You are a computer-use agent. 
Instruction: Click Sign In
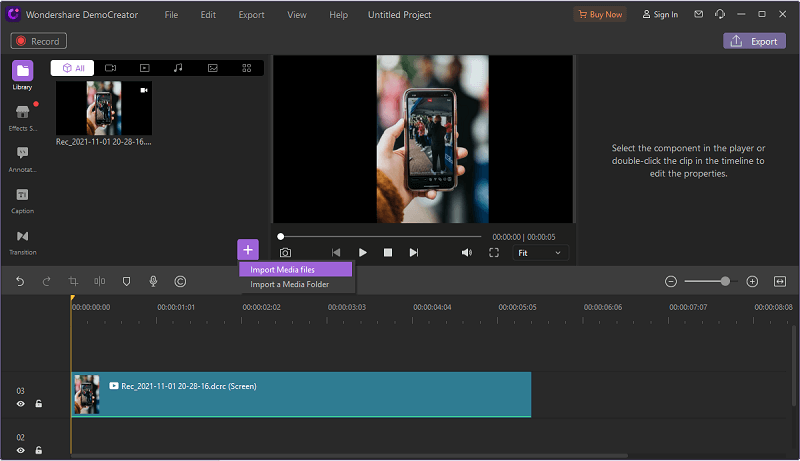[660, 14]
